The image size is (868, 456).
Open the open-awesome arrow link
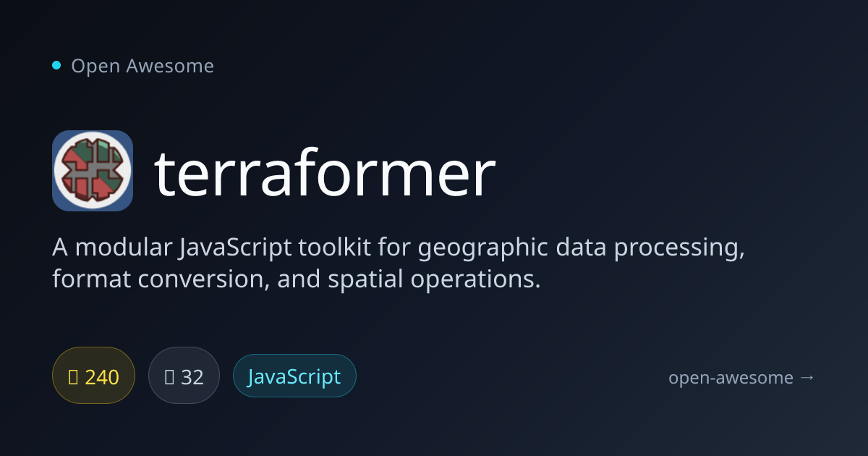(x=741, y=377)
